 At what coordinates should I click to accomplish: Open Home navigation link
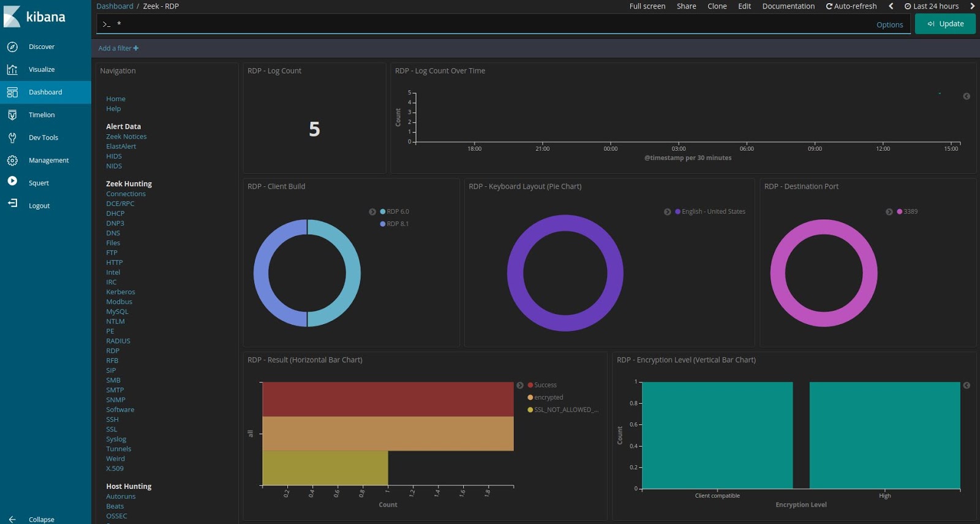tap(116, 99)
